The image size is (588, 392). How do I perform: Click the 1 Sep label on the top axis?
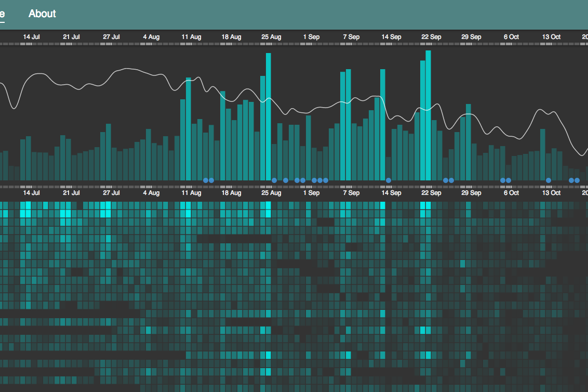(x=311, y=37)
